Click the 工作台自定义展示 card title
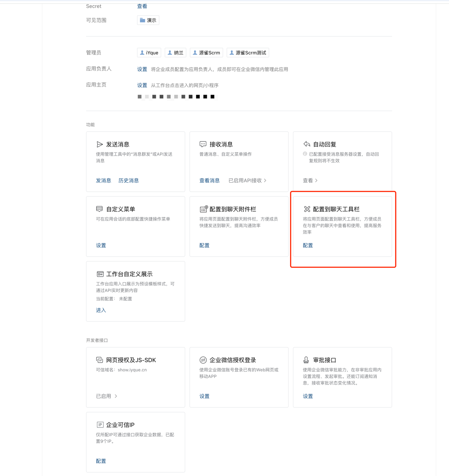 tap(129, 274)
